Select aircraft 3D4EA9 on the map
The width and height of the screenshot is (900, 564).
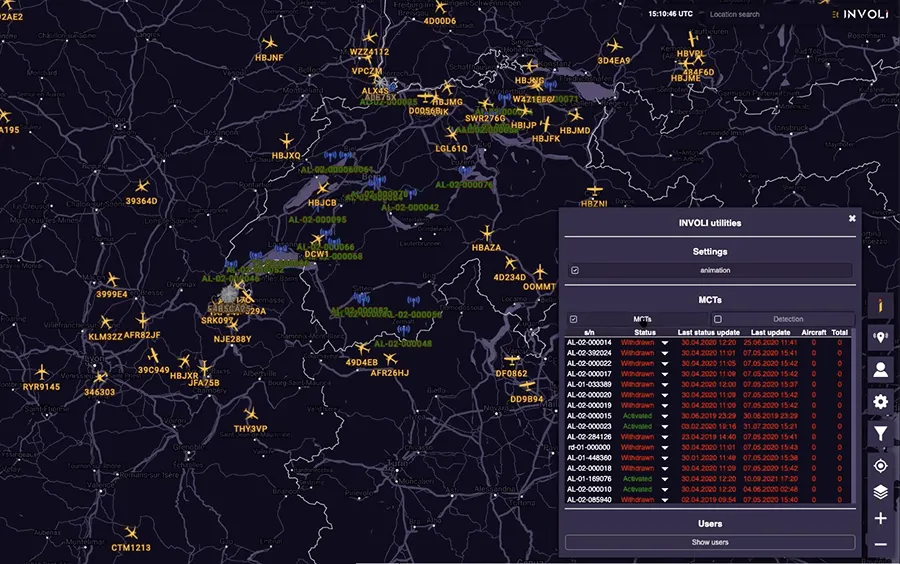pyautogui.click(x=615, y=45)
